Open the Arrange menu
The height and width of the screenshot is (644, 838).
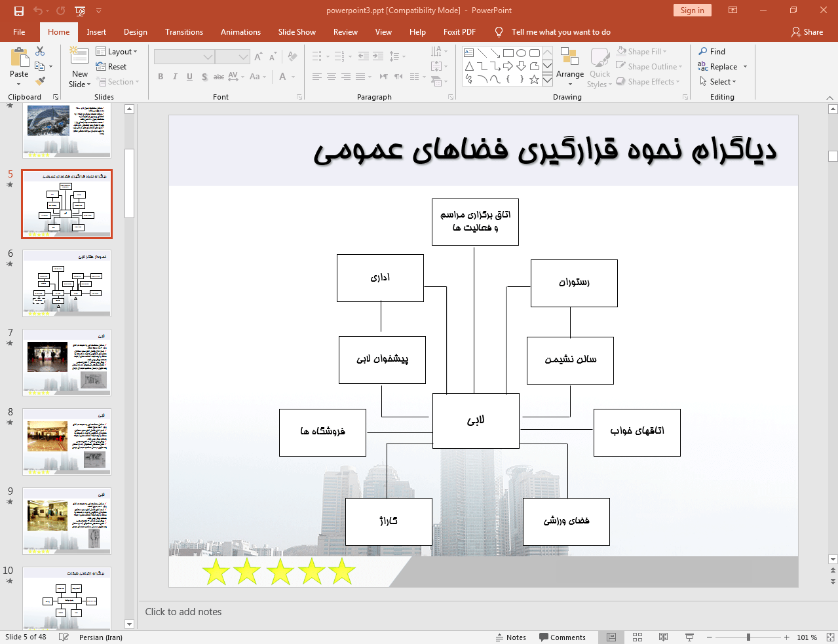(570, 67)
